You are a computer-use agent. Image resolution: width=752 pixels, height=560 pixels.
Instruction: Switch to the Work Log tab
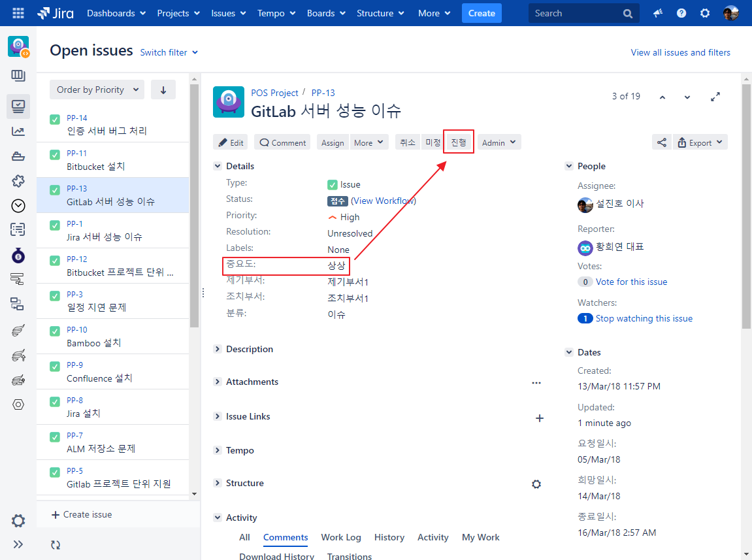[341, 537]
